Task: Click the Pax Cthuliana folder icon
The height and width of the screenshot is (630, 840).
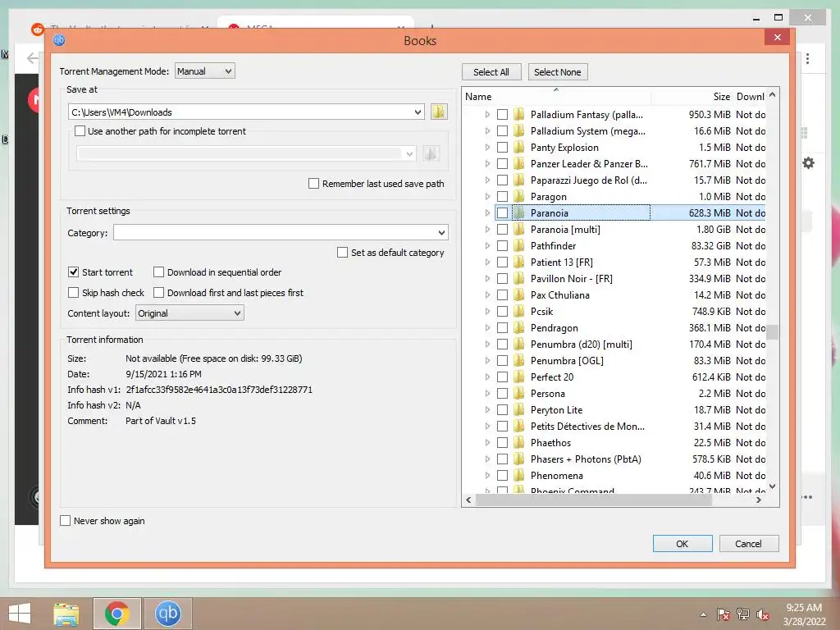Action: [x=518, y=295]
